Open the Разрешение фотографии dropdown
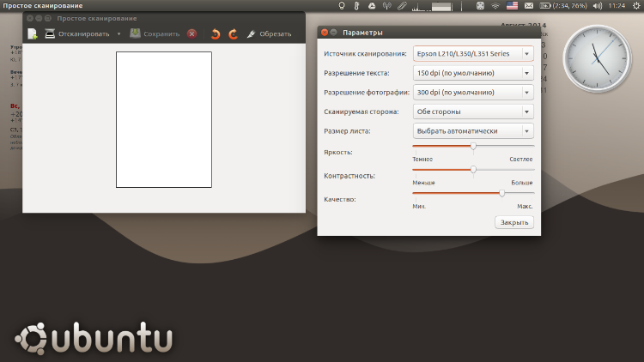The height and width of the screenshot is (362, 644). coord(472,92)
